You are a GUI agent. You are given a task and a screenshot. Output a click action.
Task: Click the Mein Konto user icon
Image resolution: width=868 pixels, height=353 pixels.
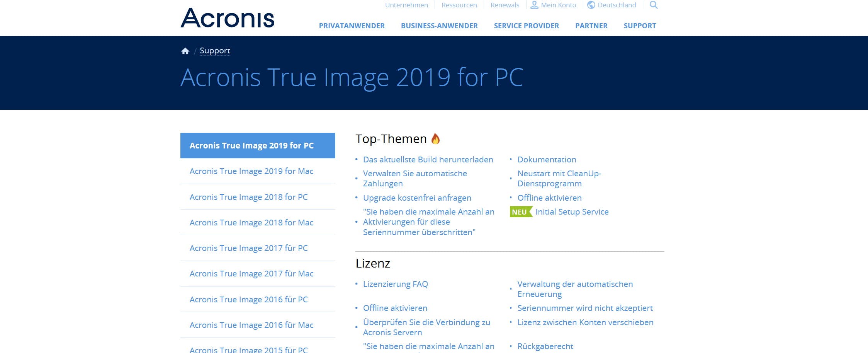coord(534,5)
